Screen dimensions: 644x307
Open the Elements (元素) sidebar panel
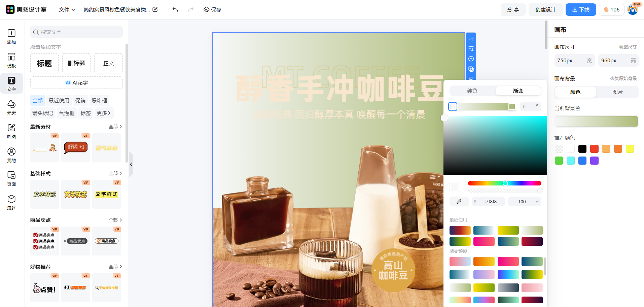coord(11,107)
